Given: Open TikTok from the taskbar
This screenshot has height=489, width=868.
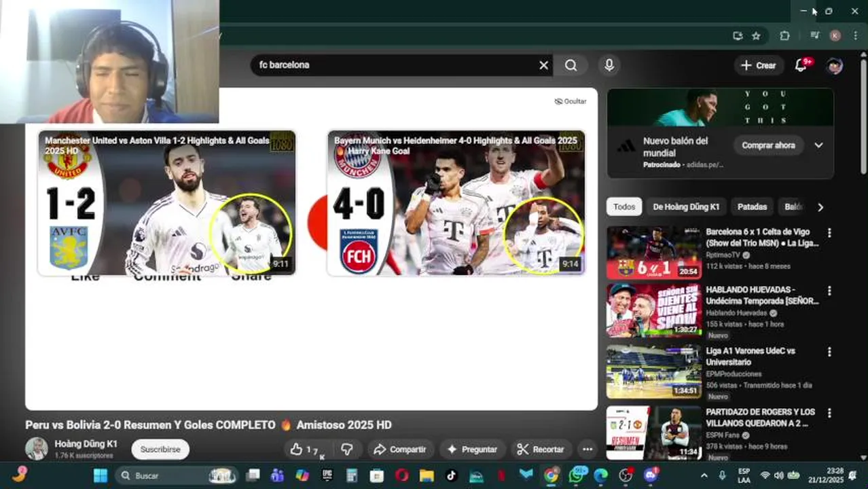Looking at the screenshot, I should (x=451, y=475).
